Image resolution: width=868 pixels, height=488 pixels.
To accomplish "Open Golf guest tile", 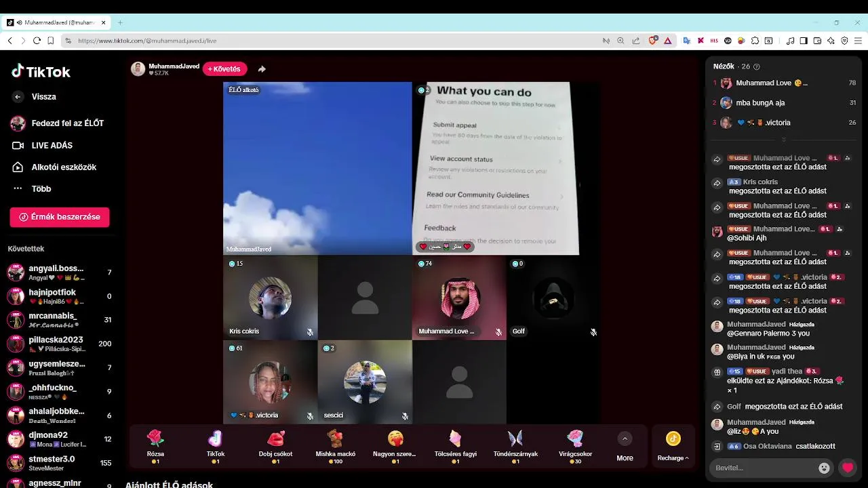I will (x=554, y=298).
